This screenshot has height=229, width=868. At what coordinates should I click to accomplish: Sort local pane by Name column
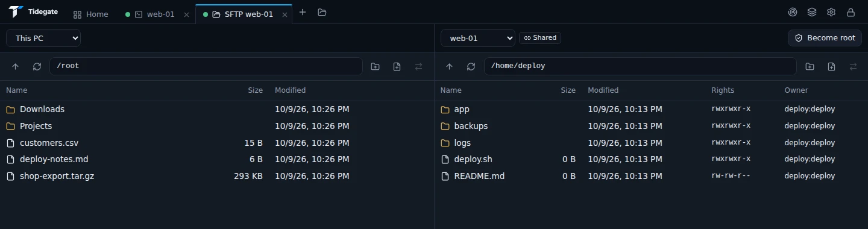[x=17, y=90]
